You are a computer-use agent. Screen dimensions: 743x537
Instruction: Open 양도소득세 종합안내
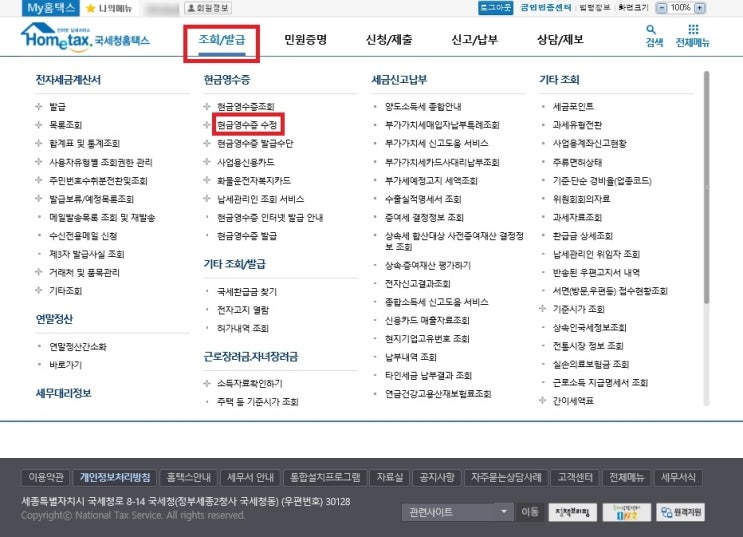[x=423, y=107]
